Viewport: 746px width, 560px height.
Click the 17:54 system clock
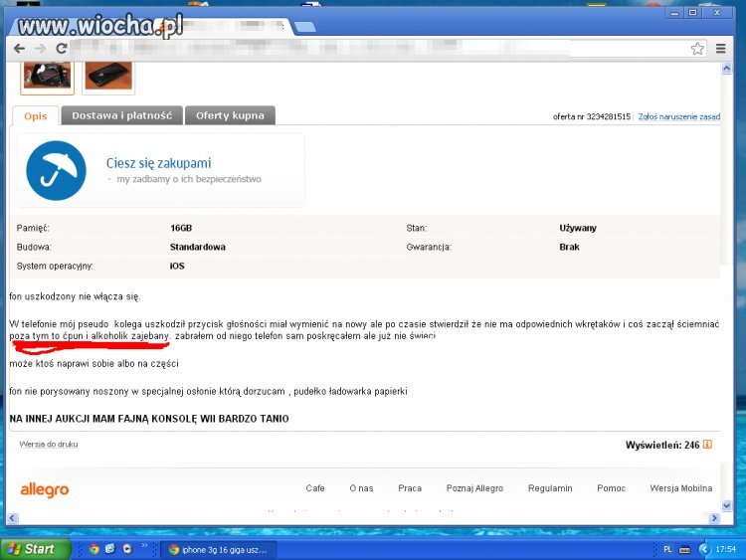[x=725, y=549]
